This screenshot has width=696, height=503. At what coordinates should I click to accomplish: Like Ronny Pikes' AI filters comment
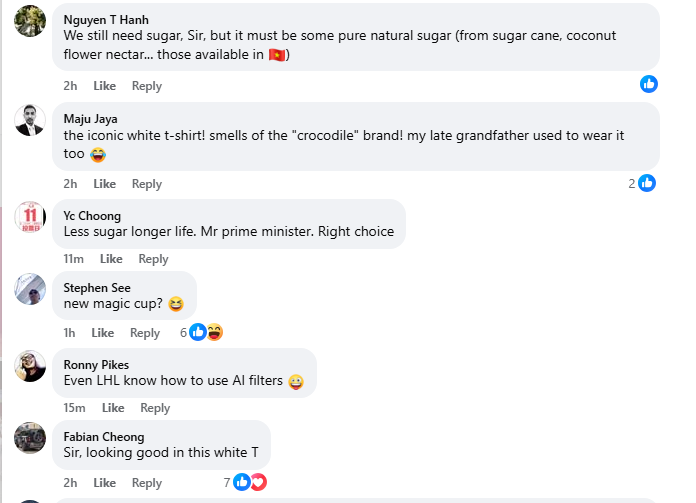(x=113, y=408)
